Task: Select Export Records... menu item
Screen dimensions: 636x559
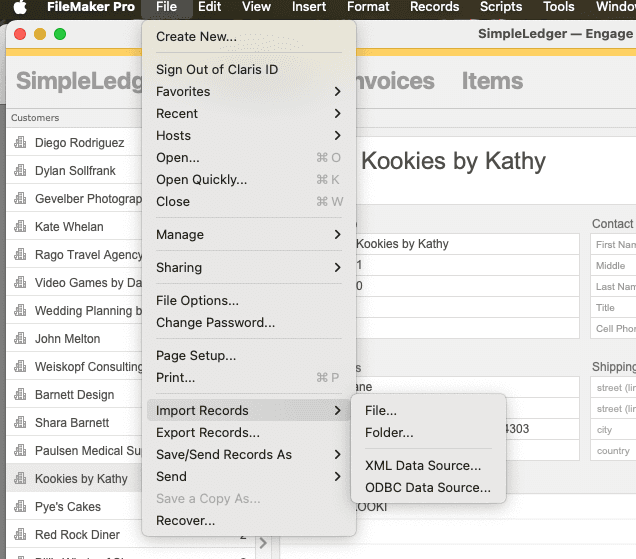Action: (249, 432)
